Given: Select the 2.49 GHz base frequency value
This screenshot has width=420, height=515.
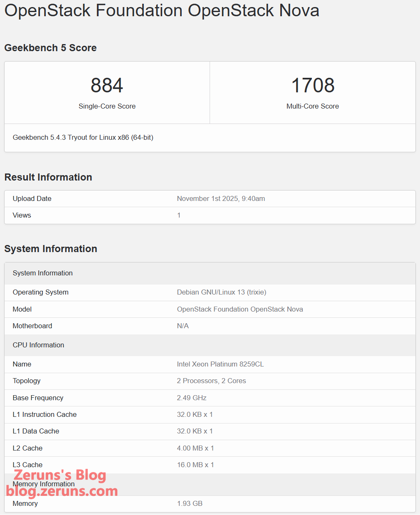Looking at the screenshot, I should coord(192,398).
